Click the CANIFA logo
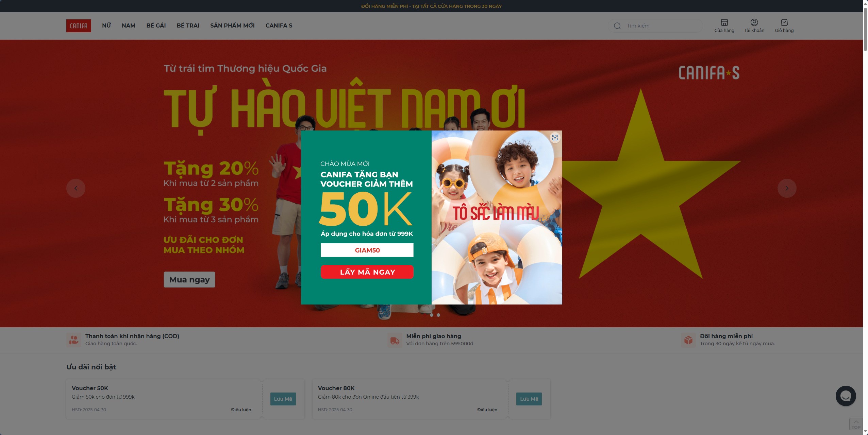Screen dimensions: 868x435 [x=79, y=26]
